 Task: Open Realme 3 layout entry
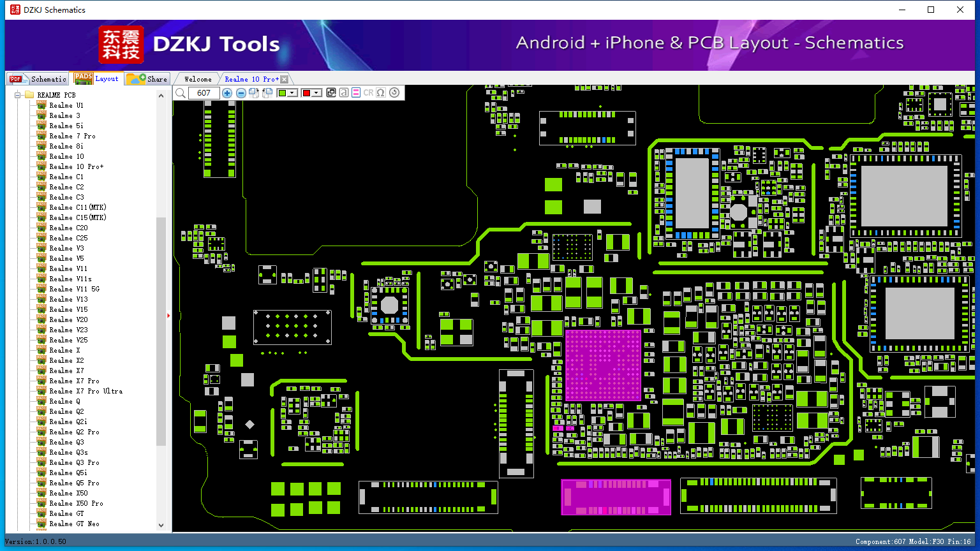[x=65, y=115]
